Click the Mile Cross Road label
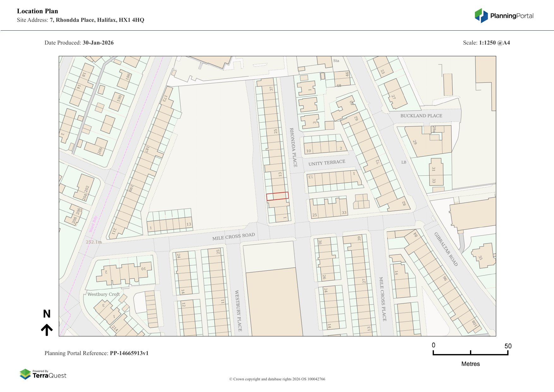This screenshot has width=554, height=392. tap(233, 237)
